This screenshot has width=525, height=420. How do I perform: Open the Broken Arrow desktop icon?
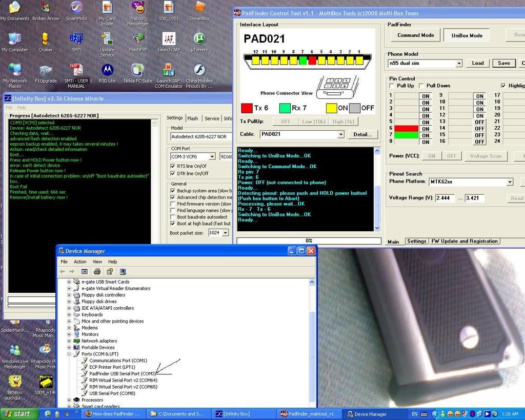(46, 11)
